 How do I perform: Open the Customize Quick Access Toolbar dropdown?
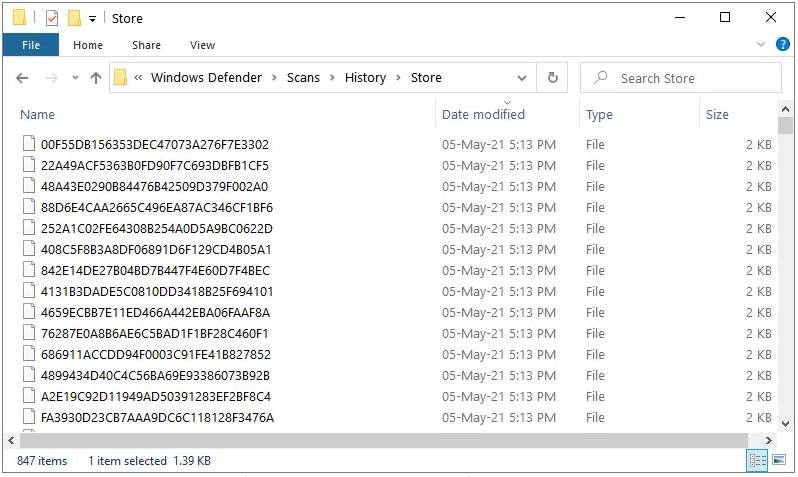pos(92,19)
